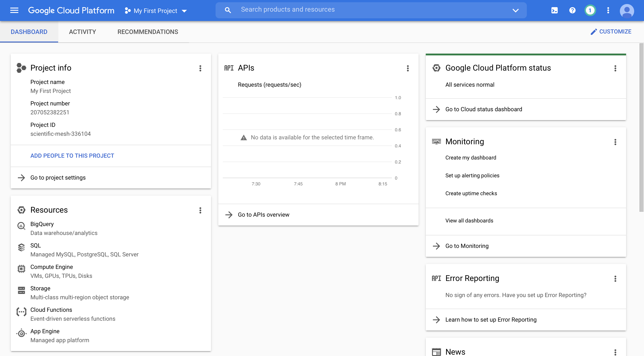Open the user account avatar
This screenshot has height=356, width=644.
[627, 11]
